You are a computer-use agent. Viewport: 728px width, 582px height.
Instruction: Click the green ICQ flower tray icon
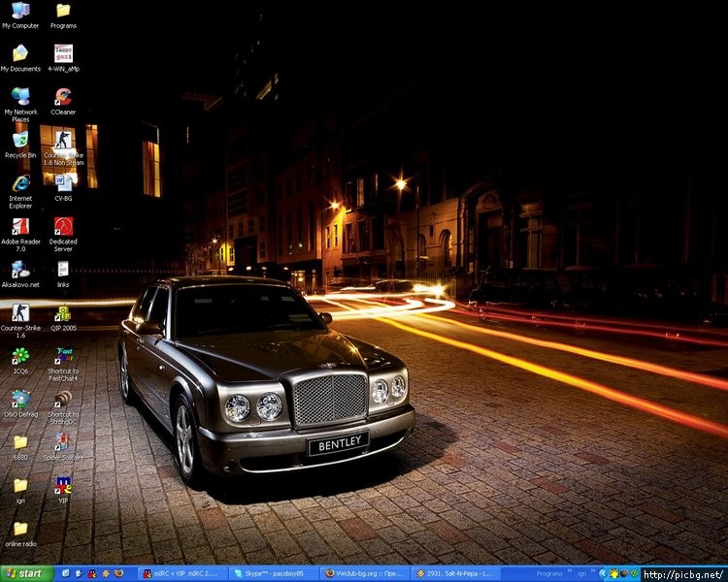pyautogui.click(x=635, y=573)
